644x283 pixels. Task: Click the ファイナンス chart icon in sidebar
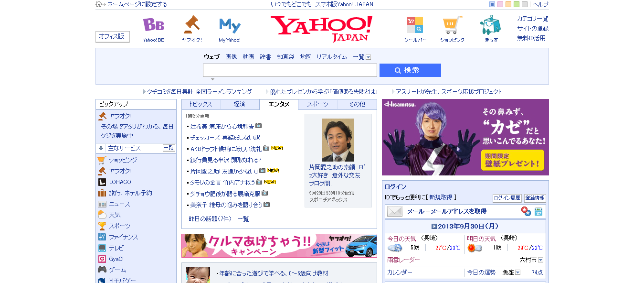click(x=102, y=237)
